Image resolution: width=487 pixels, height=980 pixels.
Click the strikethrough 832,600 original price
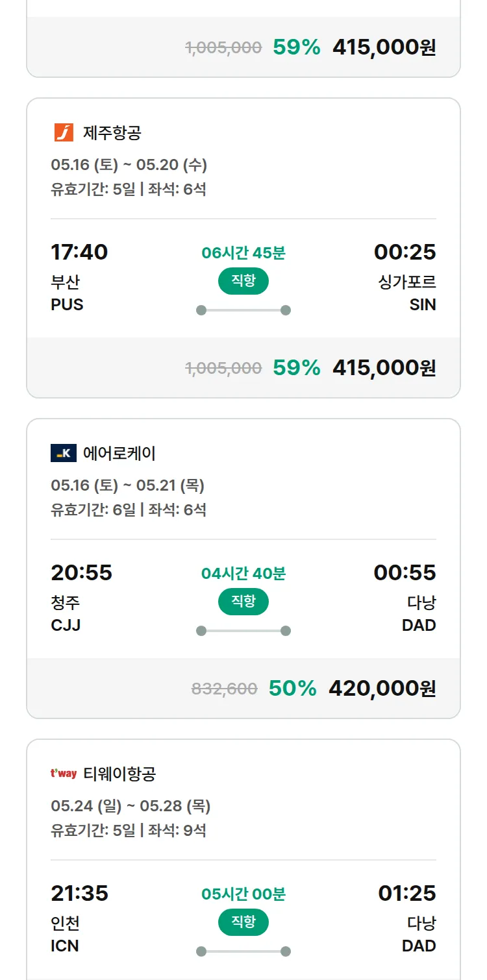pos(224,689)
